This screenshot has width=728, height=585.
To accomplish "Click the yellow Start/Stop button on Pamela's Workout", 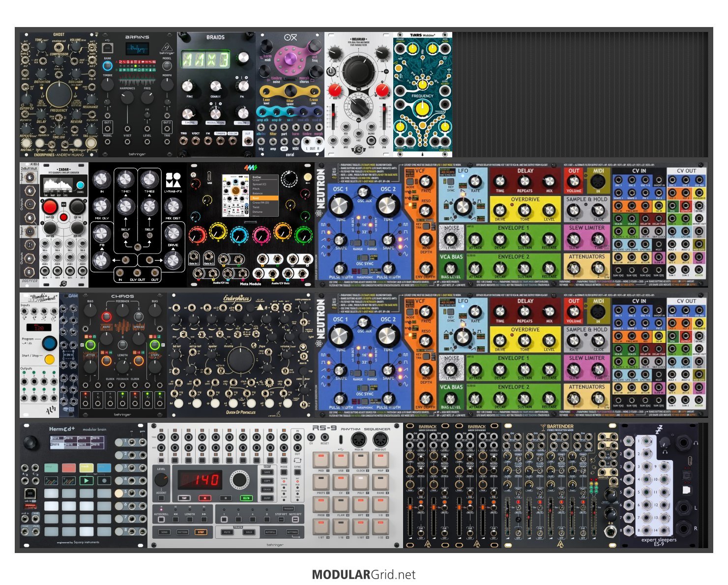I will tap(49, 360).
